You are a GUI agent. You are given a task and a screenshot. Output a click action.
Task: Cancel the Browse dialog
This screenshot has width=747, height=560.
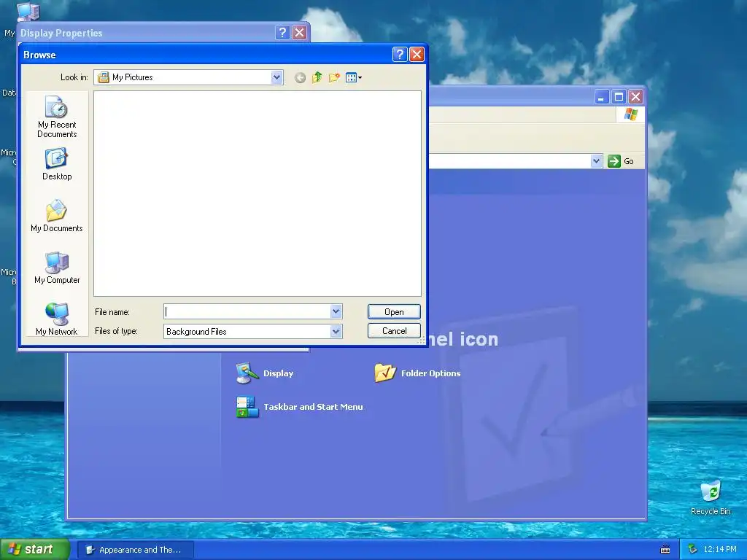[x=394, y=331]
